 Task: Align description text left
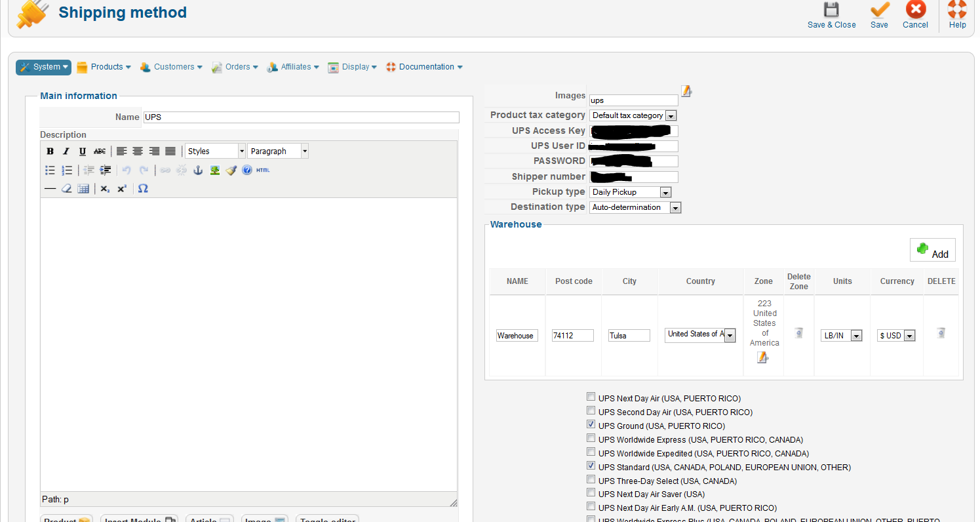(x=121, y=151)
